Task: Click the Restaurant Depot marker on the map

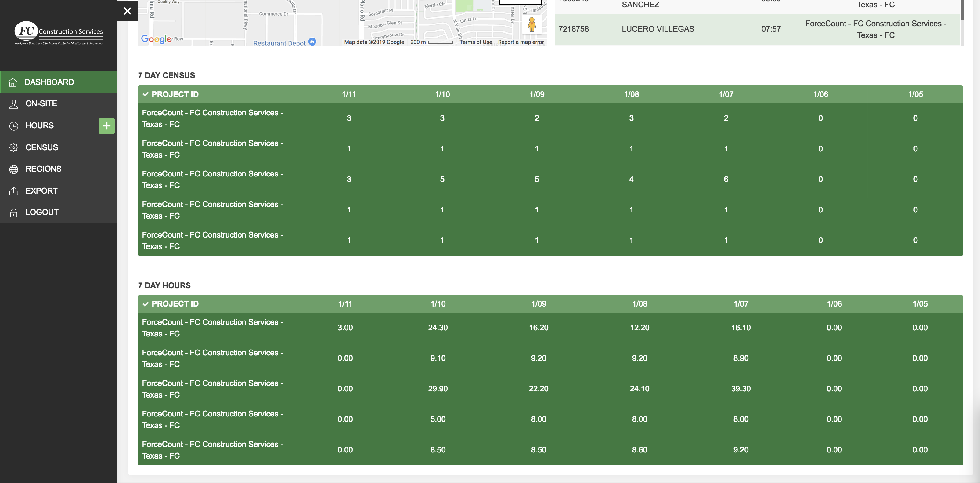Action: 312,42
